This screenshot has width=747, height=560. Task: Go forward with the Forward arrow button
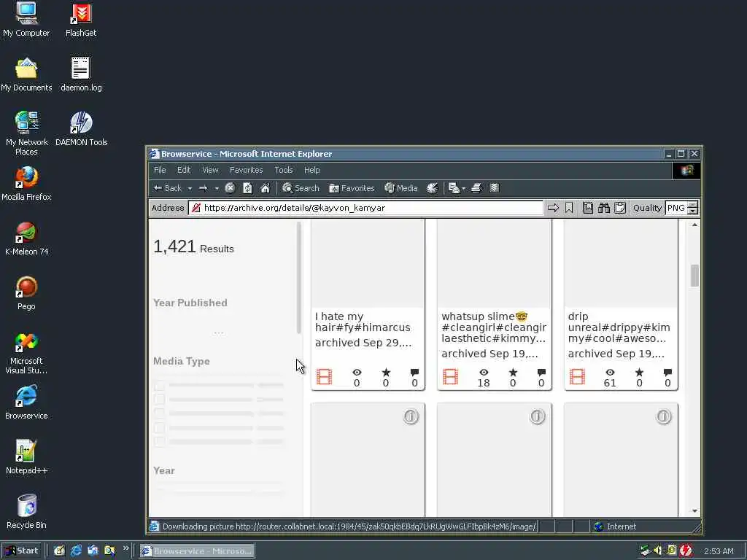(203, 188)
